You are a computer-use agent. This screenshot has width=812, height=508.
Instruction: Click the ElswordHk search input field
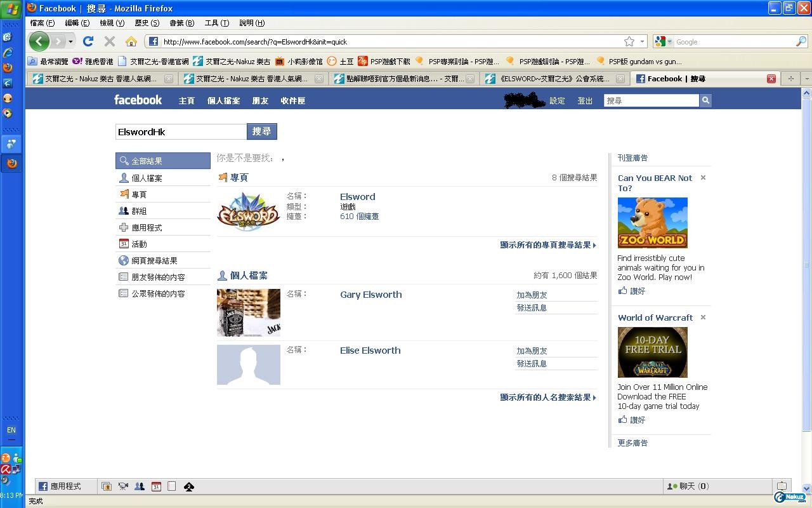click(181, 131)
